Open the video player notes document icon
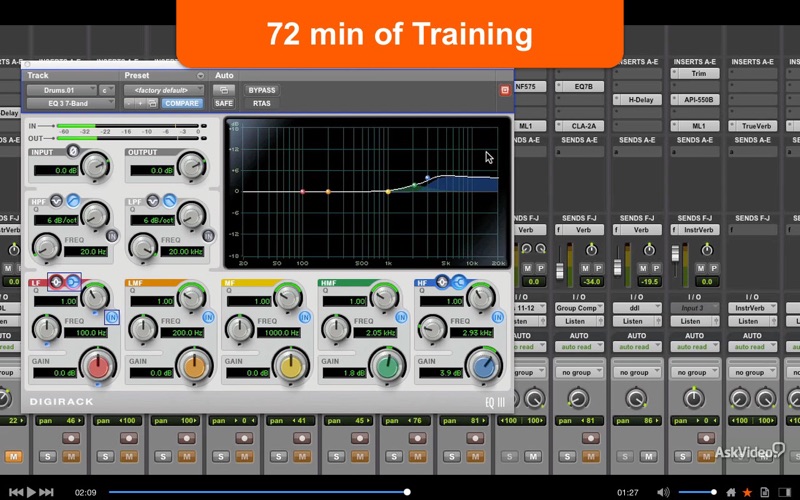 [x=764, y=492]
